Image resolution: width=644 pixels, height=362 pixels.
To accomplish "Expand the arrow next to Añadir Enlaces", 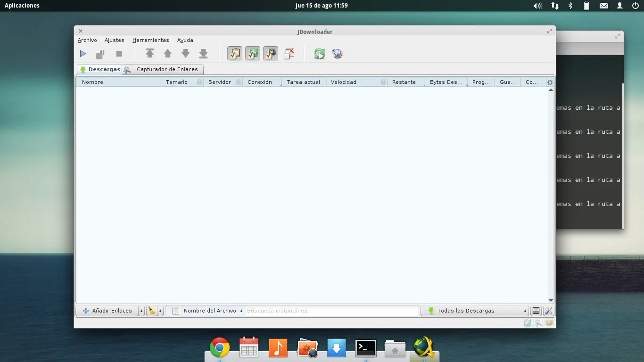I will pos(141,311).
